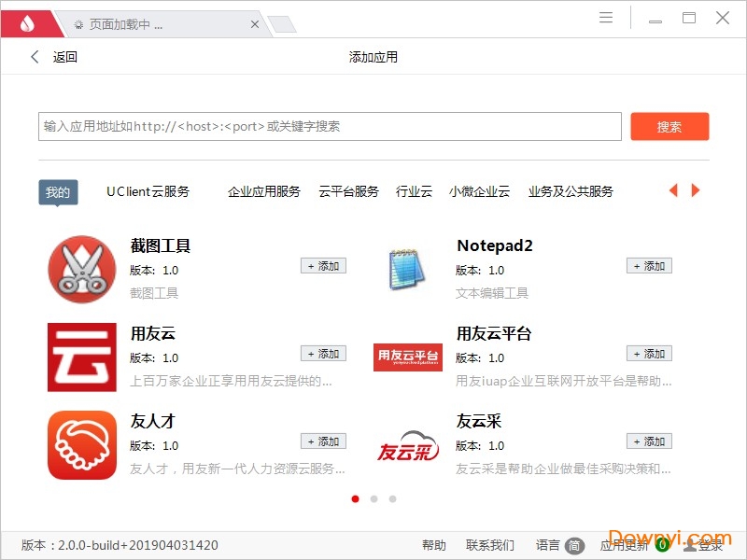Click the 友云采 cloud logo icon

(x=407, y=446)
